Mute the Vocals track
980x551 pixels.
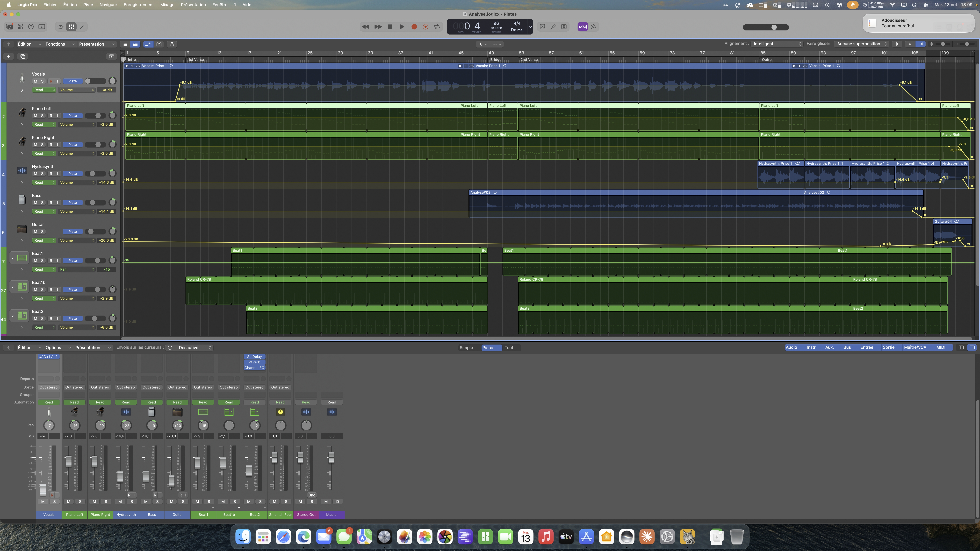(35, 81)
